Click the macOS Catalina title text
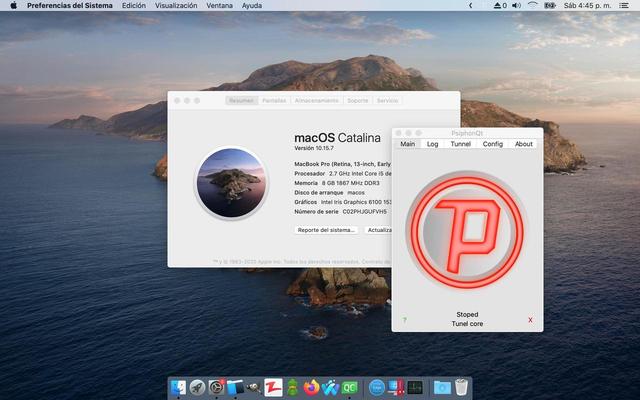 (x=338, y=138)
